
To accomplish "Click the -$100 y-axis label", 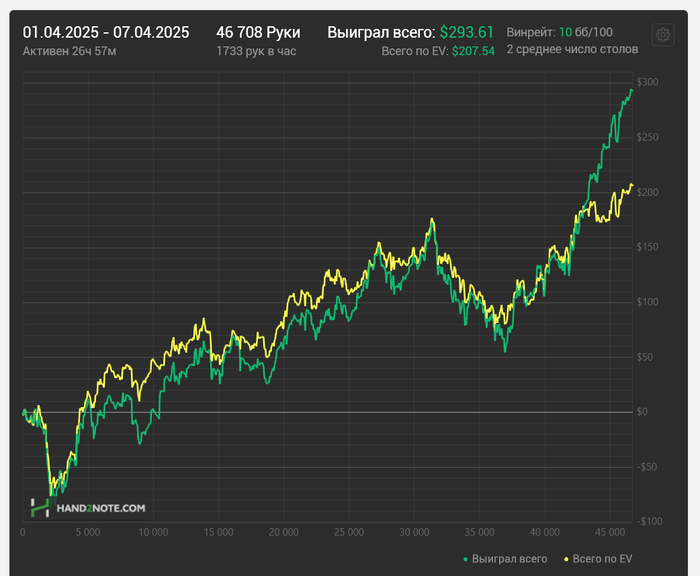I will (x=649, y=522).
